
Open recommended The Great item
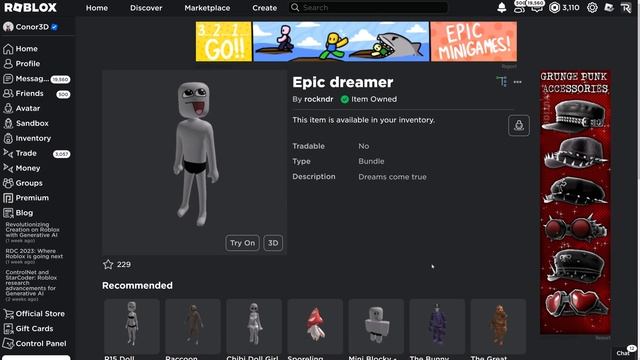pyautogui.click(x=498, y=329)
